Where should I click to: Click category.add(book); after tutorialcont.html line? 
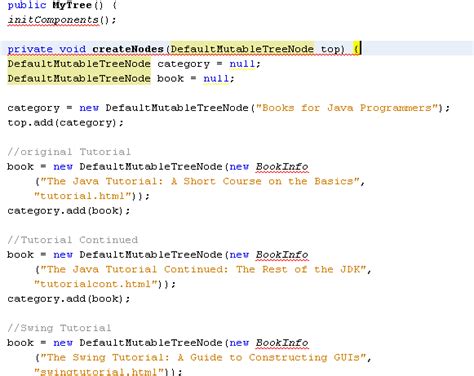(x=69, y=299)
